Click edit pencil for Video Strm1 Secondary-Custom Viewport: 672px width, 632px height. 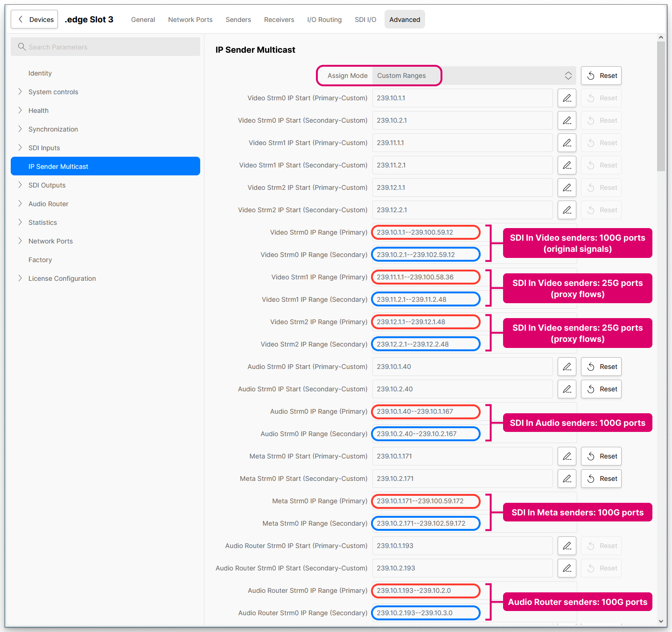pyautogui.click(x=567, y=165)
